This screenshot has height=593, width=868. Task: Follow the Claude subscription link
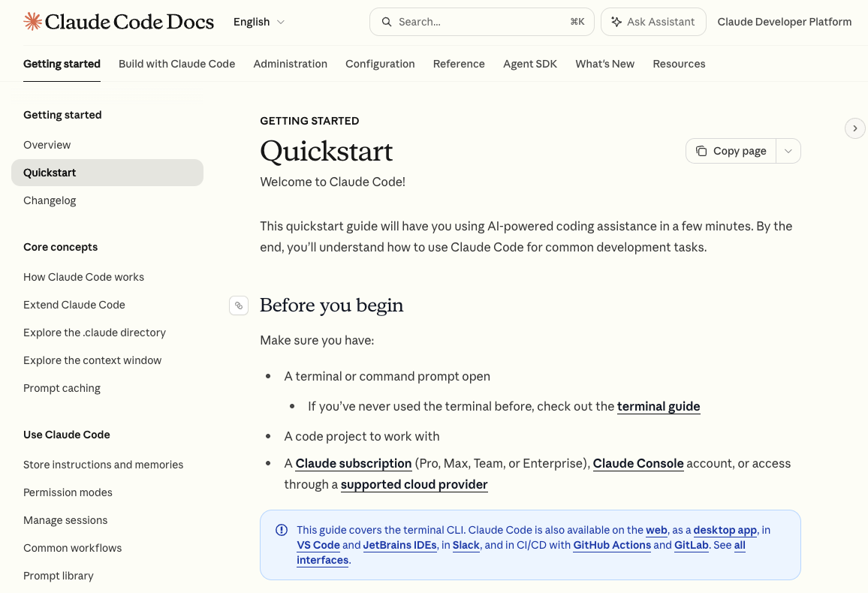tap(353, 464)
